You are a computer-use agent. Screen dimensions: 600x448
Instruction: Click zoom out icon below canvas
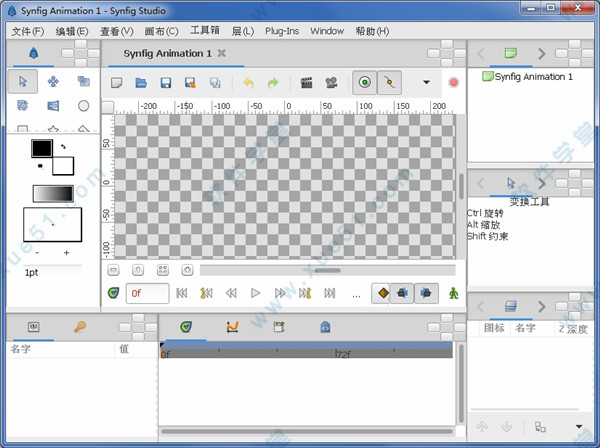point(113,270)
